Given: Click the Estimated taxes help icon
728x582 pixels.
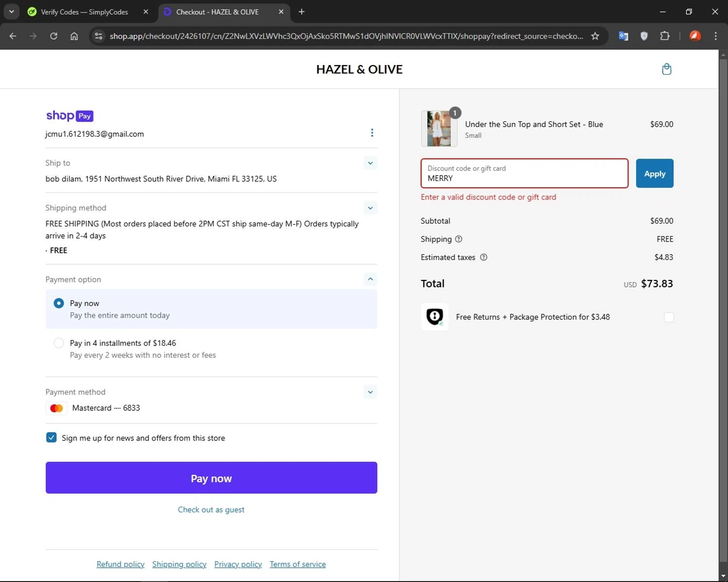Looking at the screenshot, I should pos(483,258).
